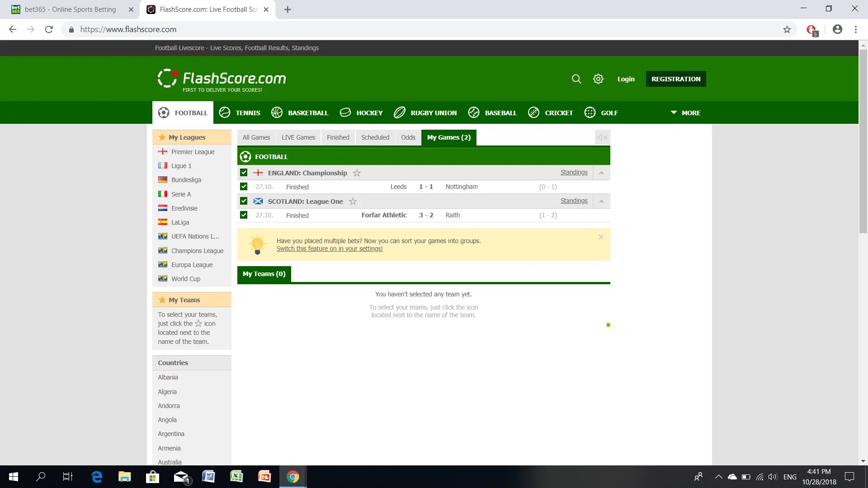
Task: Expand the MORE sports dropdown menu
Action: coord(685,113)
